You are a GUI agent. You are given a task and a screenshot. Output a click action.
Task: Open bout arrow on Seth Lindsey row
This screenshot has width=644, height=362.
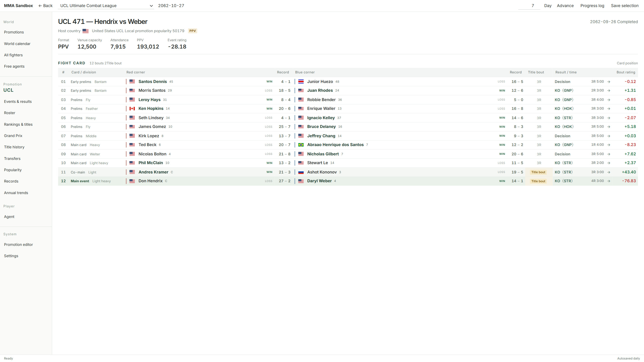click(609, 118)
